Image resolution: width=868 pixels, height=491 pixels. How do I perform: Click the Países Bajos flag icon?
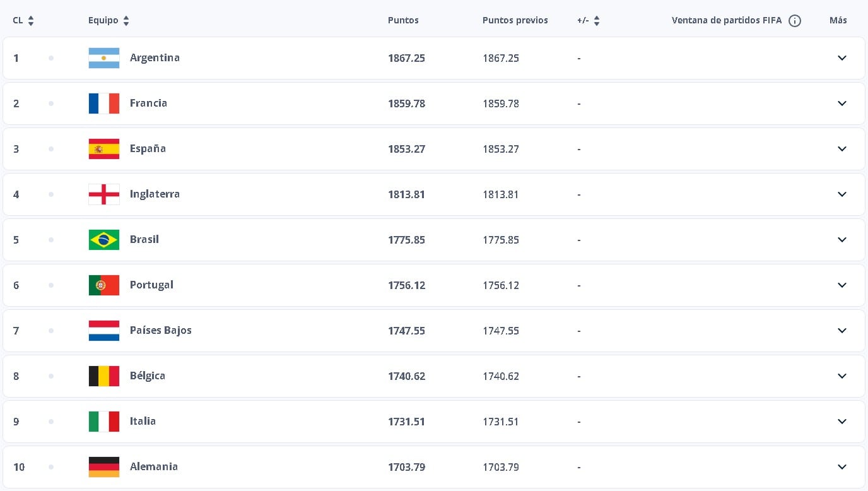(x=104, y=331)
